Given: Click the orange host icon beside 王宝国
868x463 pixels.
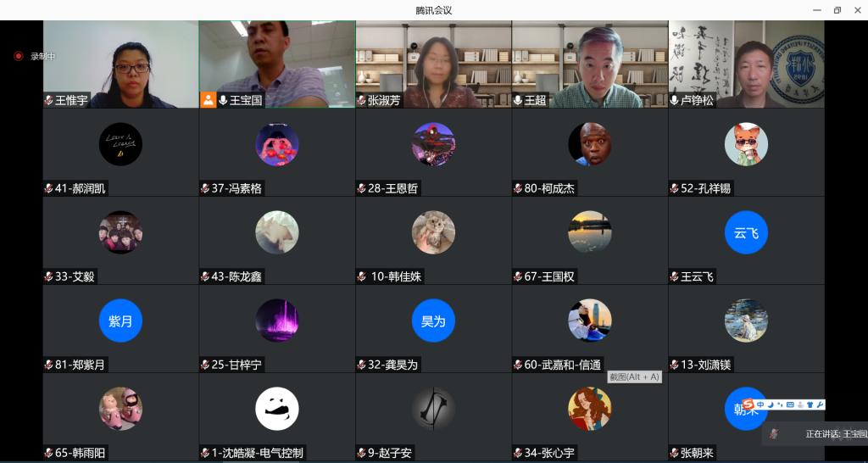Looking at the screenshot, I should pyautogui.click(x=209, y=99).
